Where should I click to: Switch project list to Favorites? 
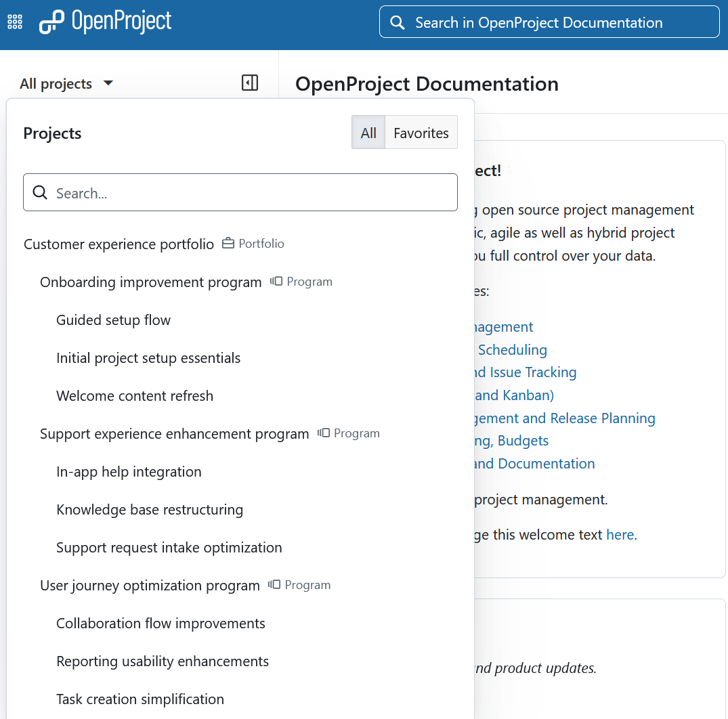click(421, 133)
